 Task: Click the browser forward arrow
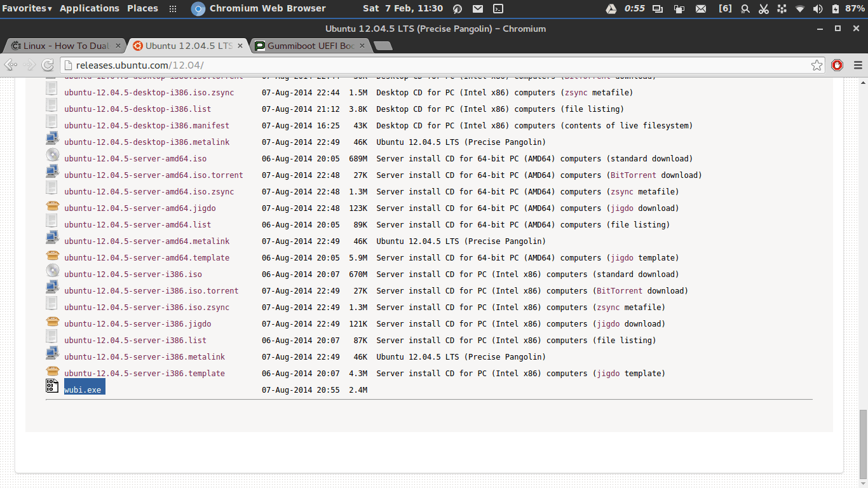coord(29,65)
